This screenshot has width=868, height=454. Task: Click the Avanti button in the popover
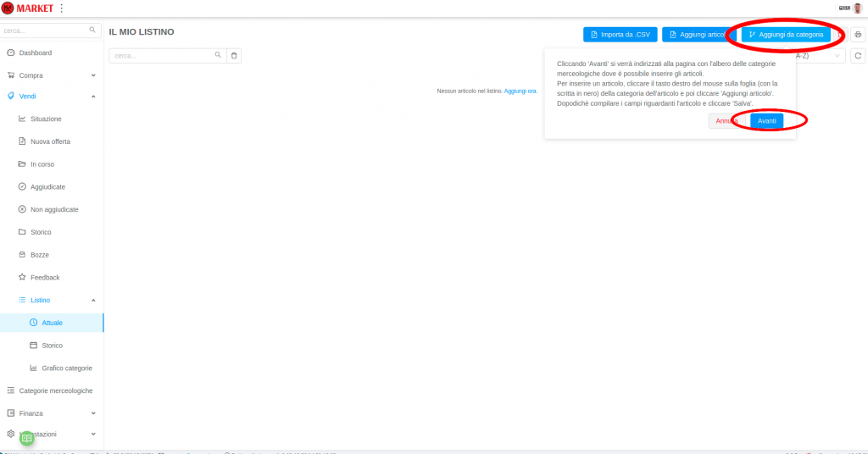(766, 121)
